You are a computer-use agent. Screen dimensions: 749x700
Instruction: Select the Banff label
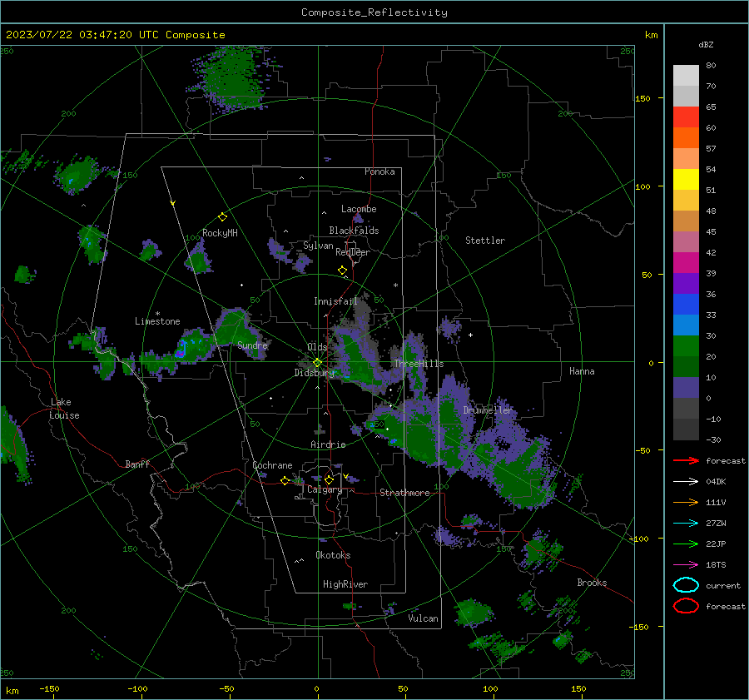[x=137, y=464]
